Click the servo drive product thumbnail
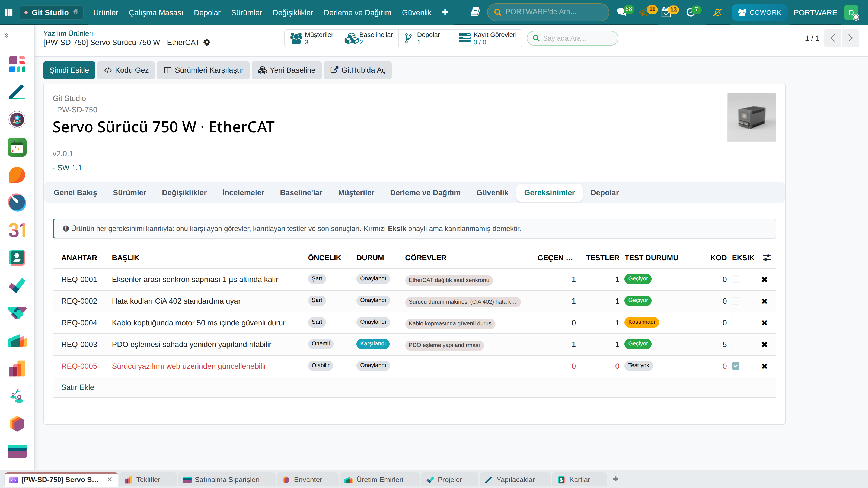868x488 pixels. (751, 117)
